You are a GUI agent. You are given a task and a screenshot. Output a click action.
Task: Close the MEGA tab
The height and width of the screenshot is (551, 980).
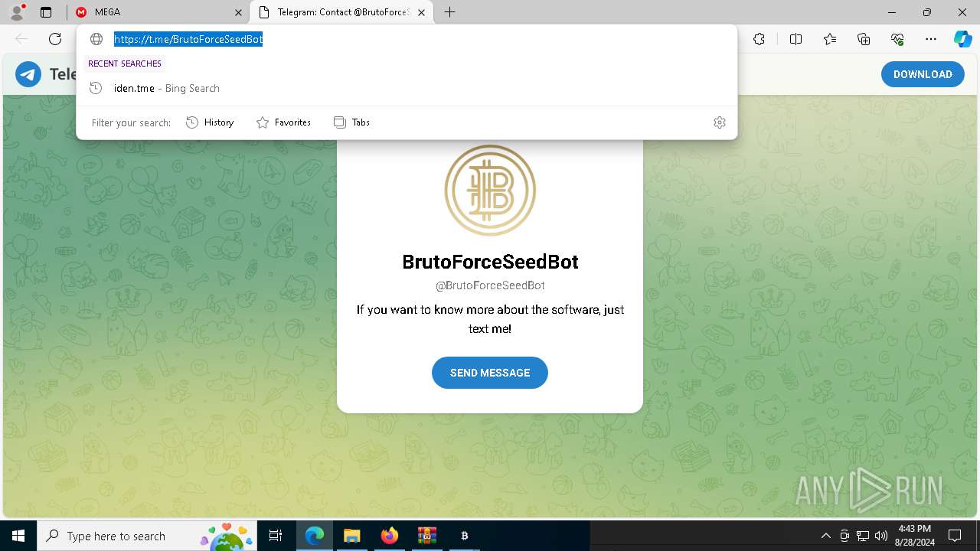[238, 12]
